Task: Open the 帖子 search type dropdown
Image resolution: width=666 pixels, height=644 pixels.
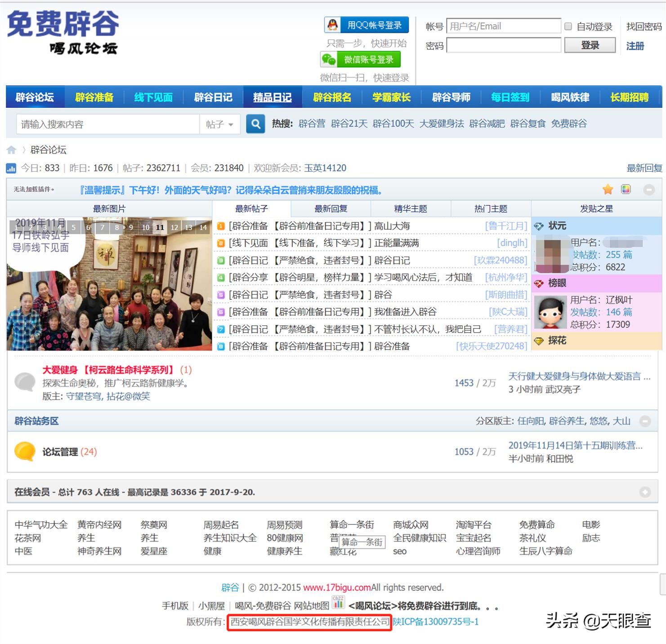Action: [219, 124]
